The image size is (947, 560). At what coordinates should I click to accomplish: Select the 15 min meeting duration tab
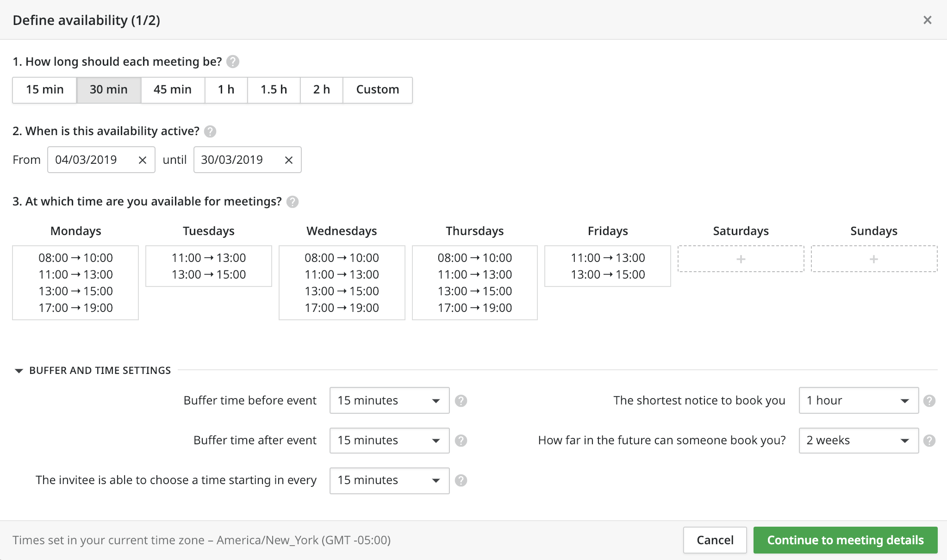click(44, 89)
